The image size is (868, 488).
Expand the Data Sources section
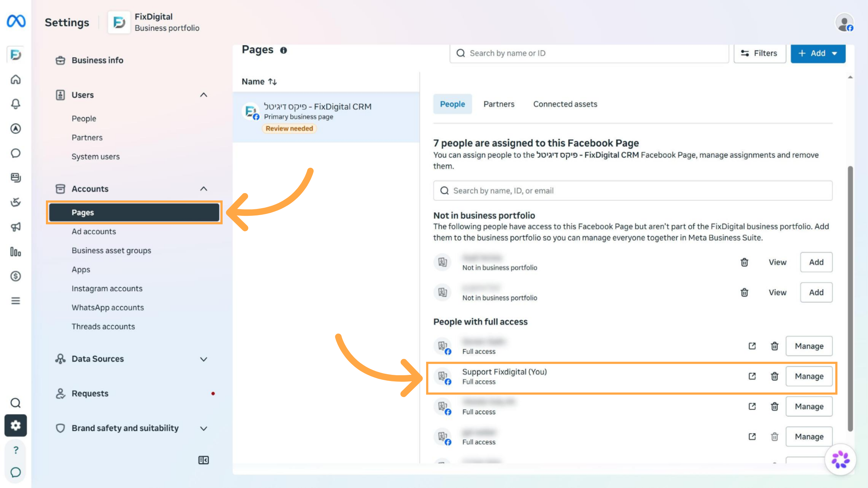click(x=204, y=359)
